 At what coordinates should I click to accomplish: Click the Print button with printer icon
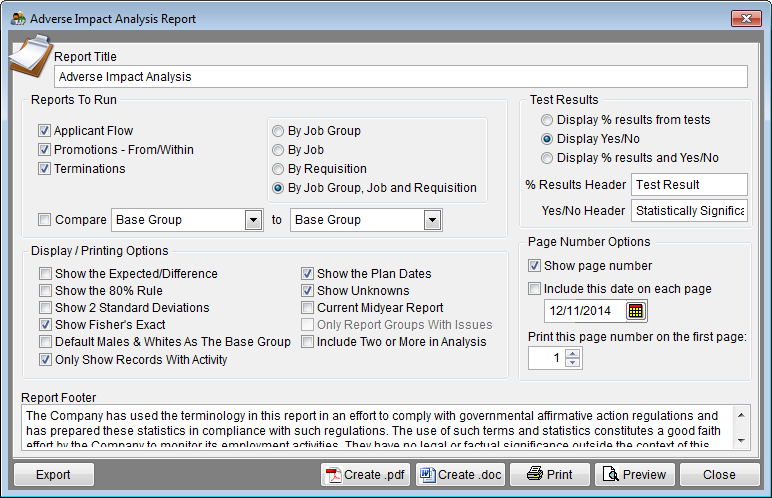[549, 475]
